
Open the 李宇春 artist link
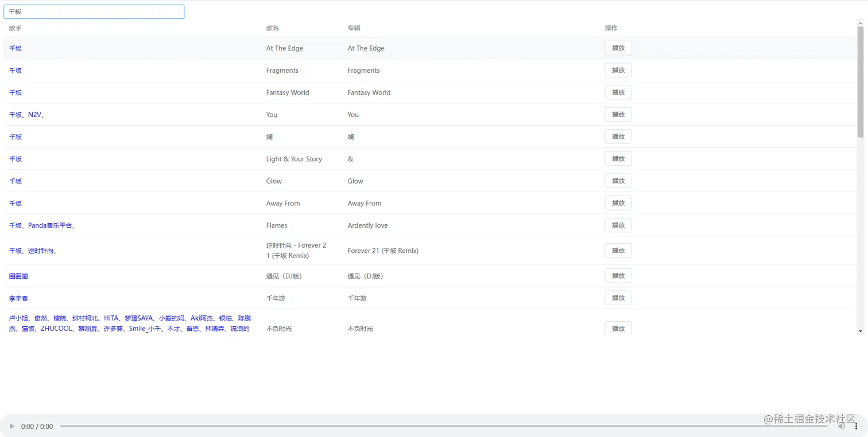[18, 298]
